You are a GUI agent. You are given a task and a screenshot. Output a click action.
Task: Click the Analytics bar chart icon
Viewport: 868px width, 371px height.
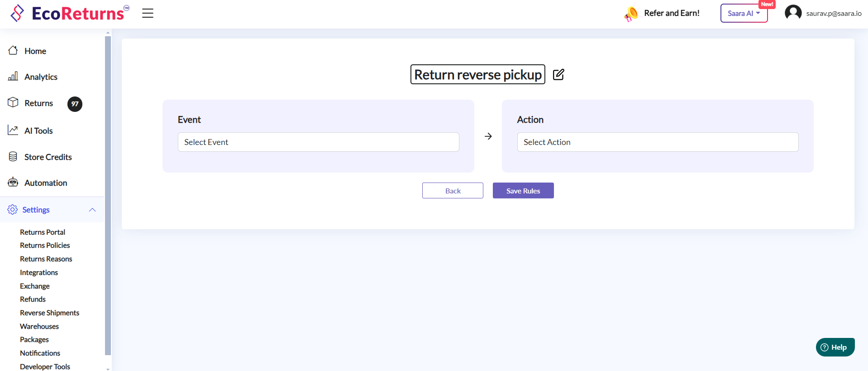13,77
